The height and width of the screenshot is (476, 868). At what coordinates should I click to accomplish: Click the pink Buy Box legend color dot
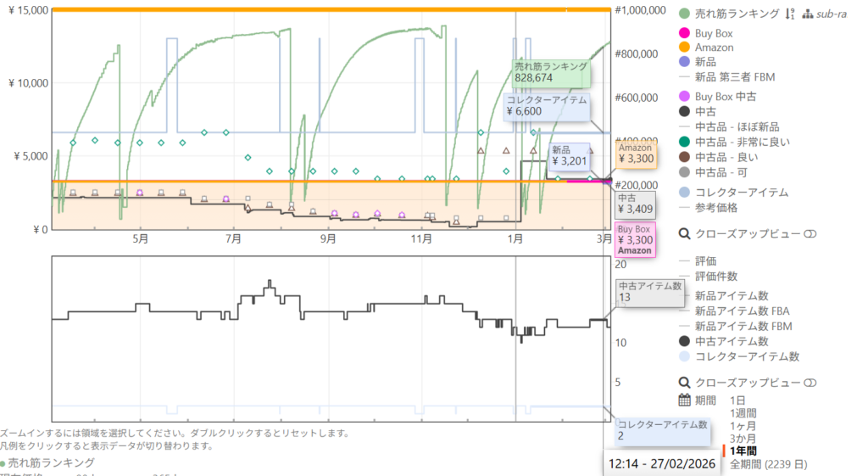point(685,33)
